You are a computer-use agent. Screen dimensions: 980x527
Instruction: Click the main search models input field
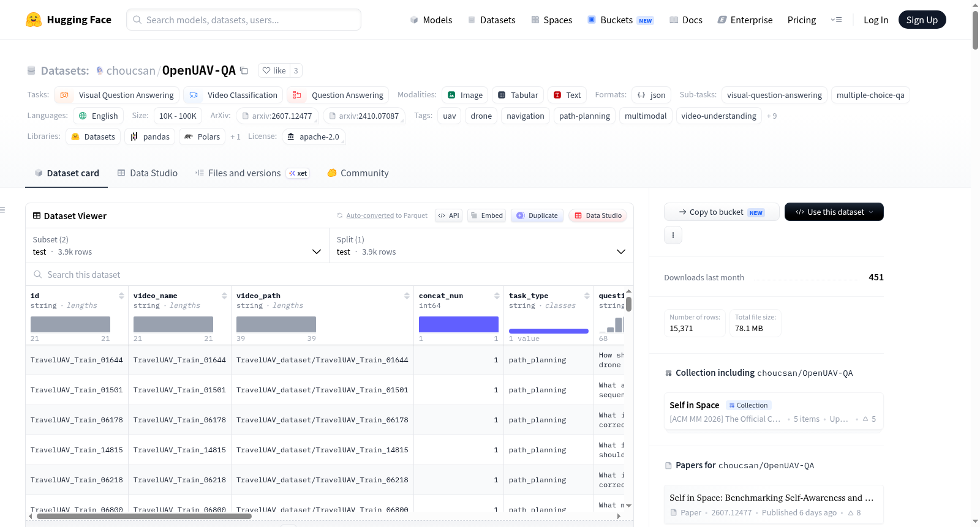click(x=244, y=20)
